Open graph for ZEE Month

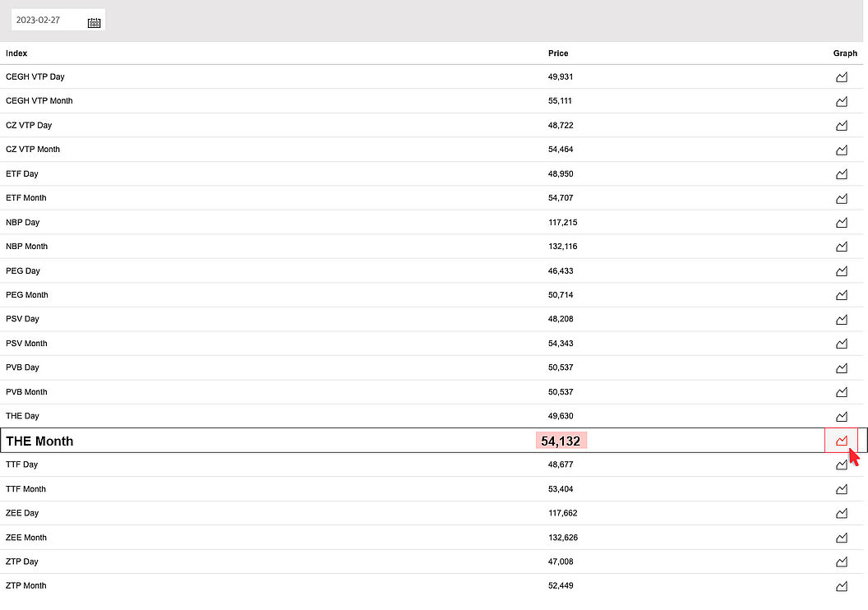tap(842, 538)
